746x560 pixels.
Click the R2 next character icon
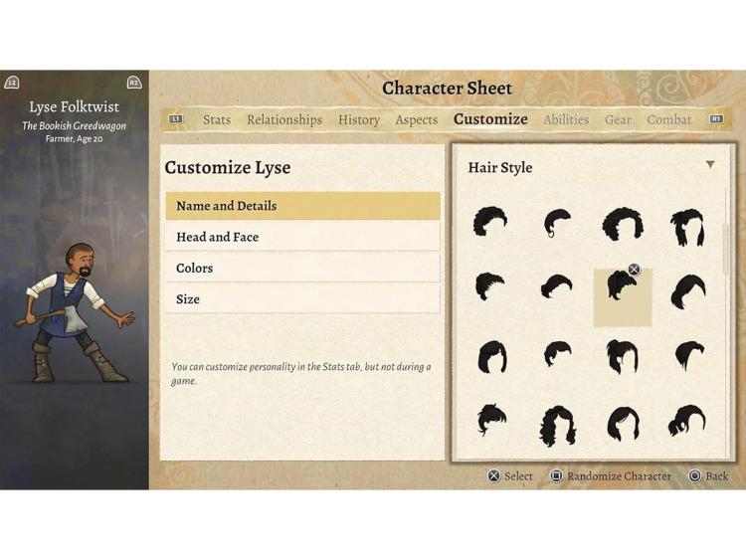click(x=134, y=83)
